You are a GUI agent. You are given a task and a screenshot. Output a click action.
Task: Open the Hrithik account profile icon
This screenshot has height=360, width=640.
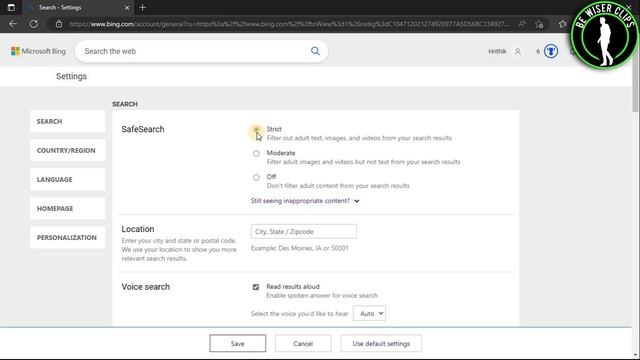point(518,51)
